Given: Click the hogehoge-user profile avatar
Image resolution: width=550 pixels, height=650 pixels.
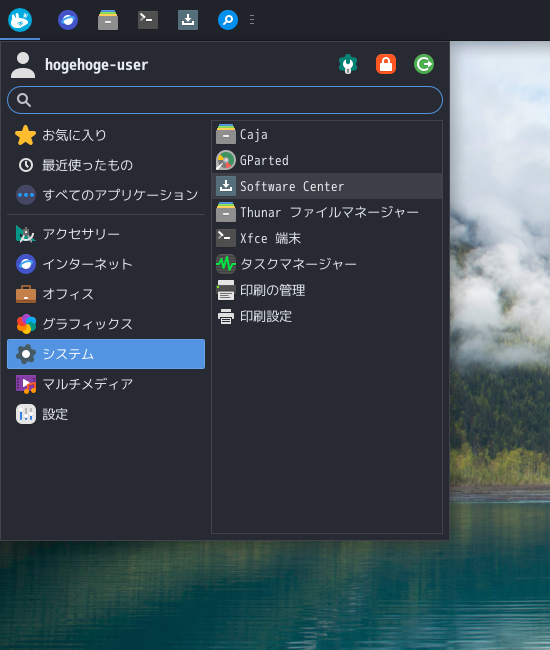Looking at the screenshot, I should point(23,65).
